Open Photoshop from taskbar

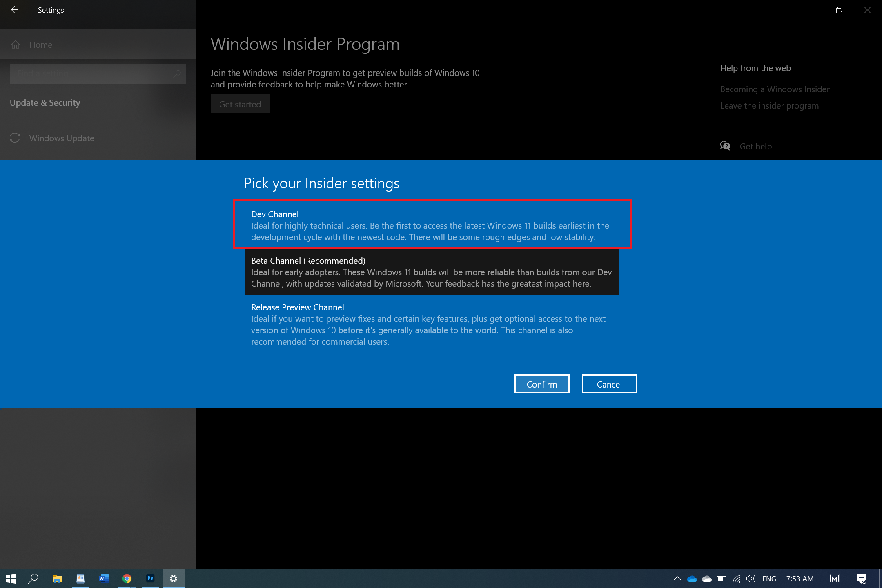(x=150, y=578)
